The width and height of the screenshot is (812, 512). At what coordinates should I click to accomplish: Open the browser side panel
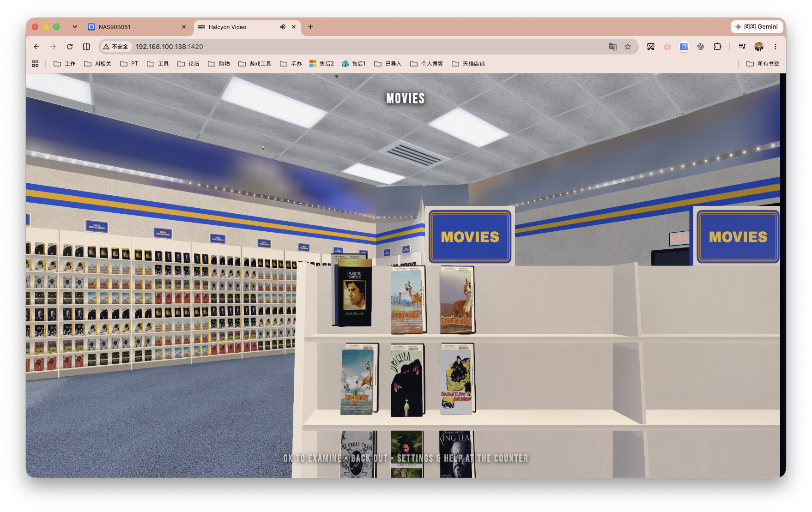(x=86, y=47)
